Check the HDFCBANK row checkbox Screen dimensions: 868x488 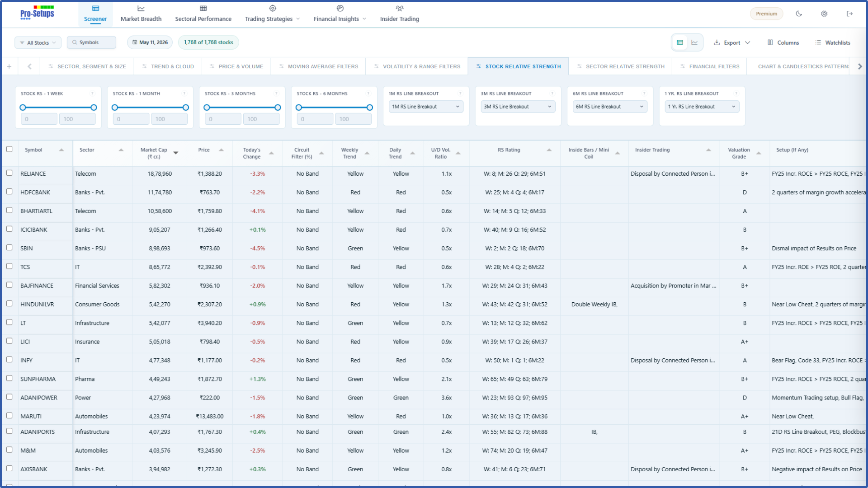[9, 192]
